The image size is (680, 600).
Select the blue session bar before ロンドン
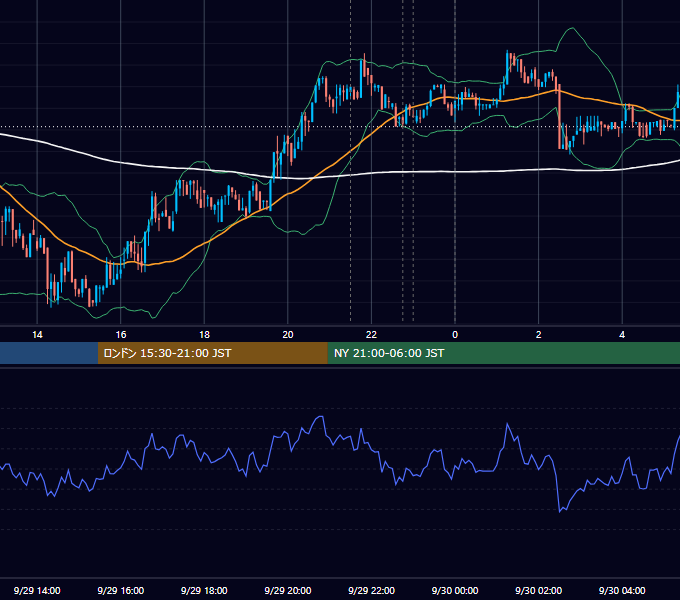click(x=49, y=353)
